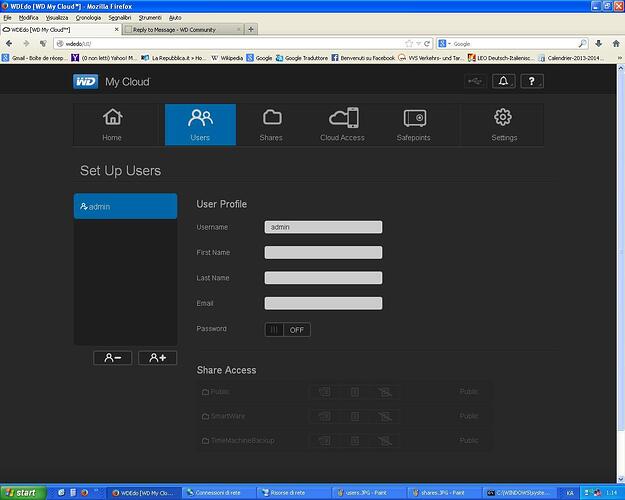Screen dimensions: 625x500
Task: Open the Cronologia menu
Action: (88, 18)
